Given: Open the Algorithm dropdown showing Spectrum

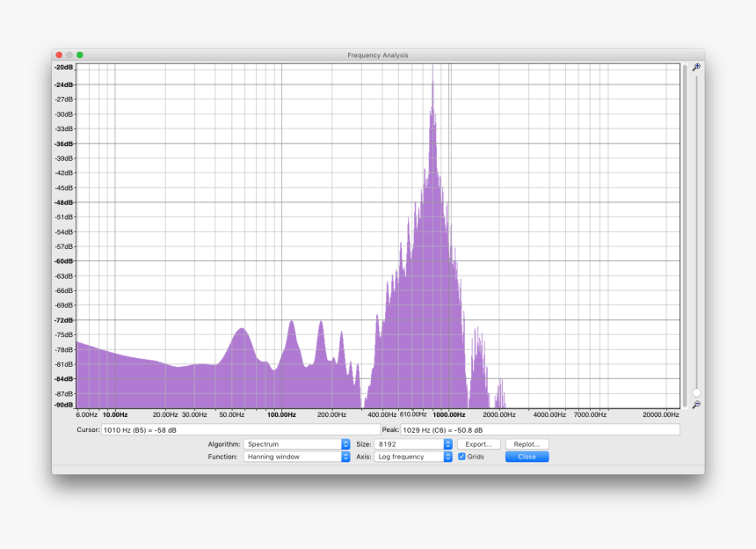Looking at the screenshot, I should coord(297,444).
